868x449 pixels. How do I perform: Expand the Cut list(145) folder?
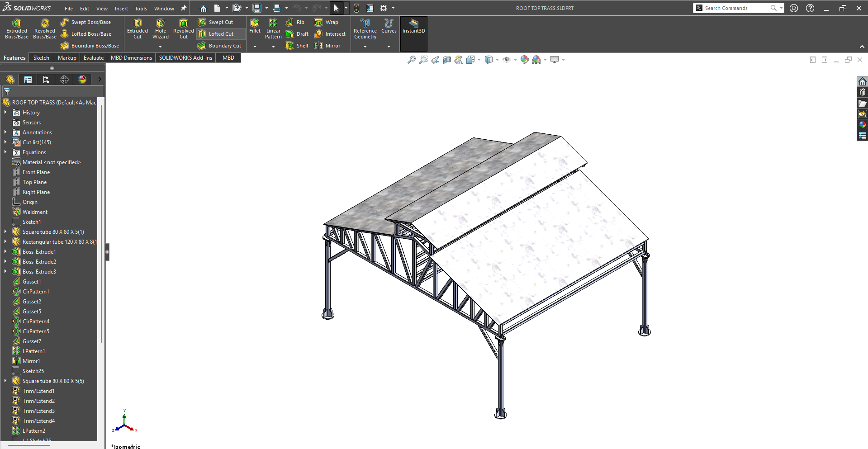click(x=5, y=142)
